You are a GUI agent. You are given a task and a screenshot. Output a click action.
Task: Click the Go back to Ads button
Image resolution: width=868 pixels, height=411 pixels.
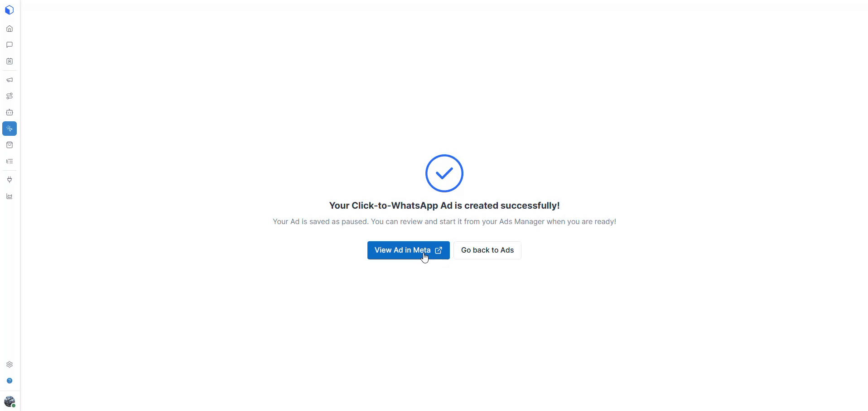point(487,250)
